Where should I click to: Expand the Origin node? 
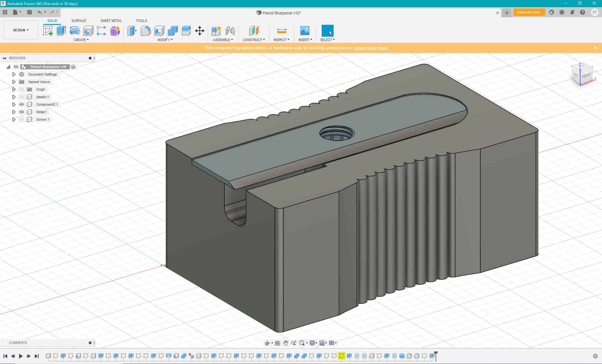[14, 89]
